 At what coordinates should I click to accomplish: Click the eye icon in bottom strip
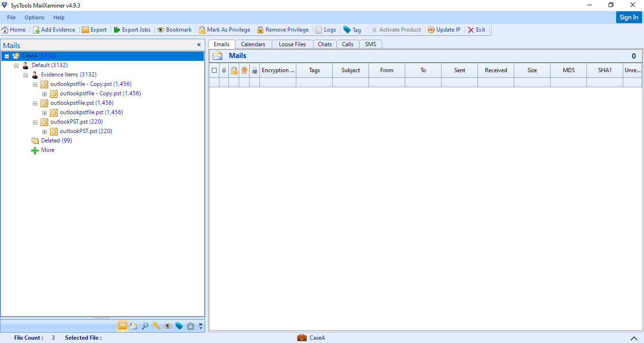[x=167, y=326]
